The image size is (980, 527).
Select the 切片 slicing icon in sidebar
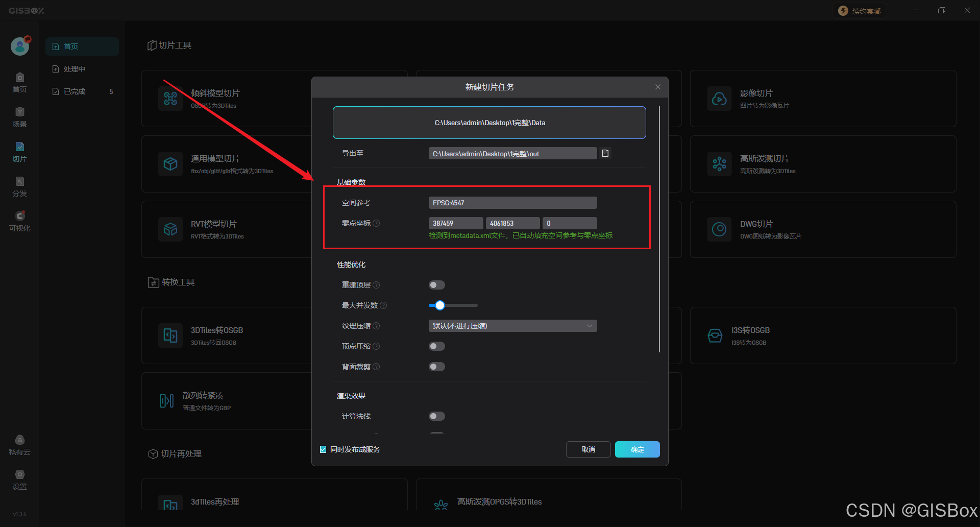(19, 147)
